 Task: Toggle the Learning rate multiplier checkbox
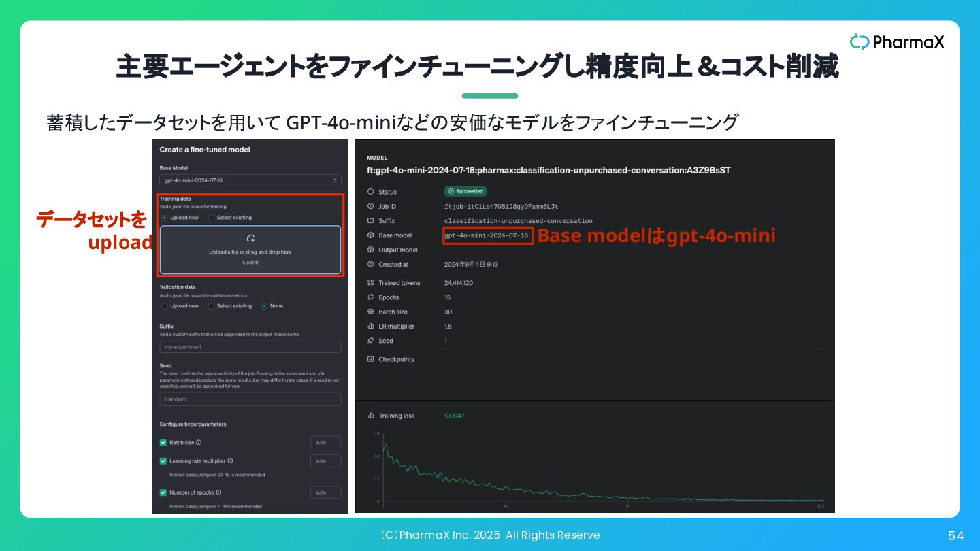(163, 461)
